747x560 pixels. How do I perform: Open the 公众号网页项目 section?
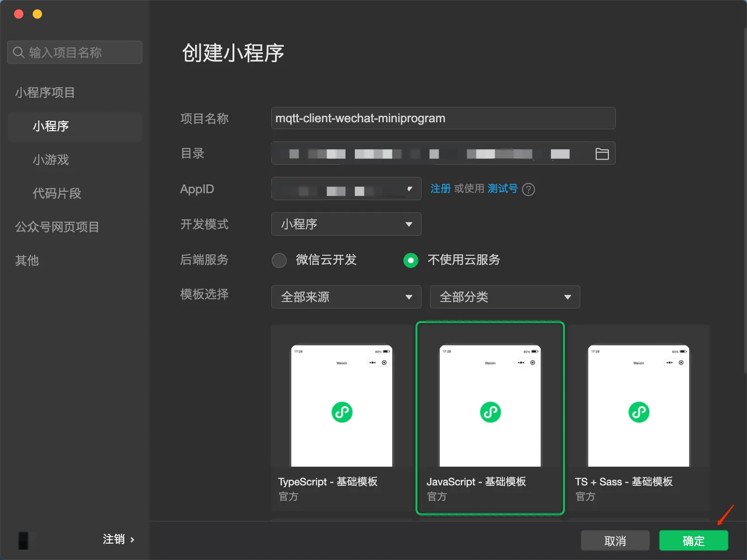pos(56,227)
